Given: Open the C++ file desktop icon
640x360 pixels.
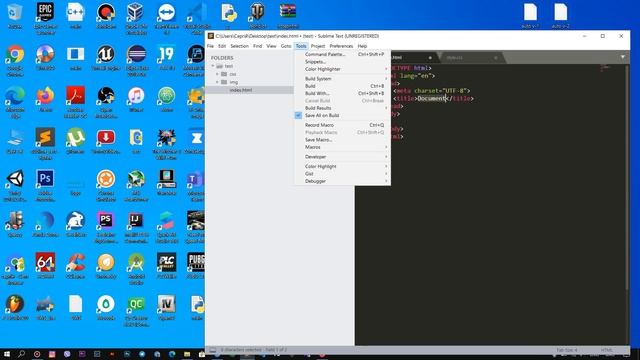Looking at the screenshot, I should (x=76, y=16).
